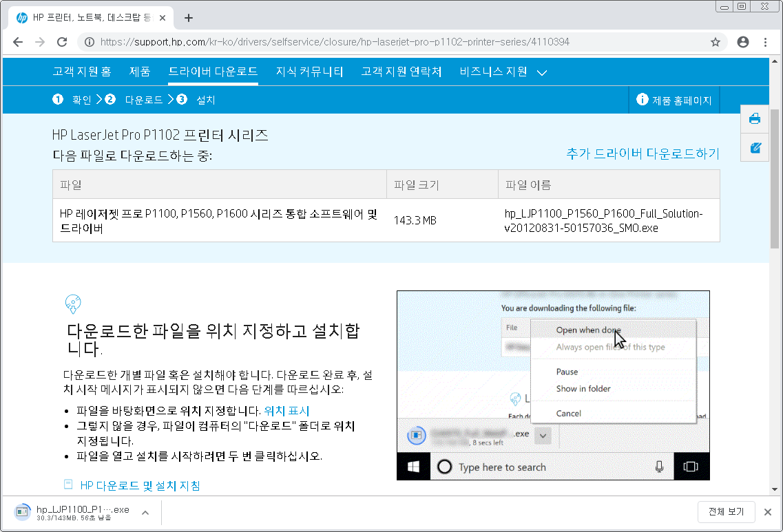Viewport: 783px width, 532px height.
Task: Click 설치 step label in breadcrumb
Action: click(206, 100)
